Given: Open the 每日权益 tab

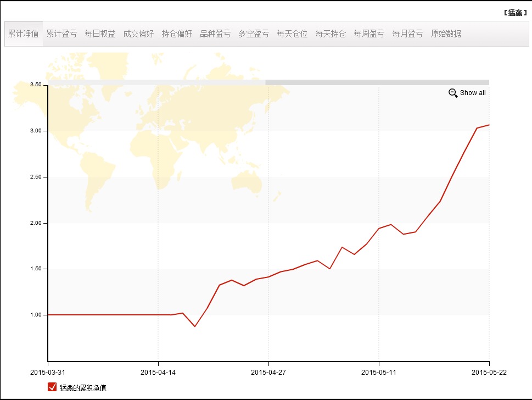Looking at the screenshot, I should click(100, 34).
